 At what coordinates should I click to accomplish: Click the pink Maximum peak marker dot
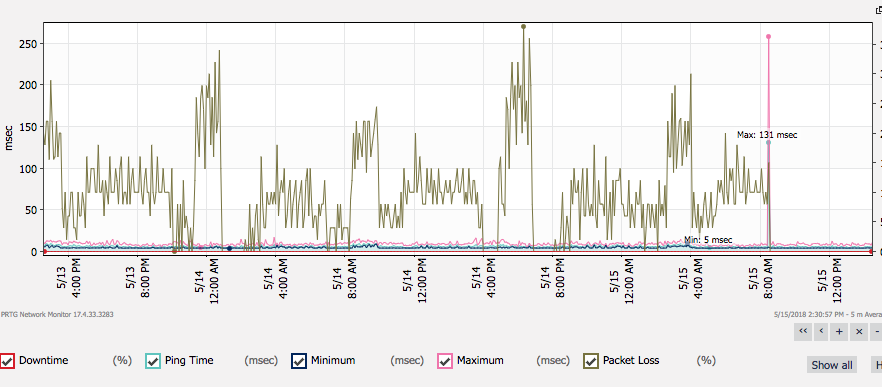768,37
